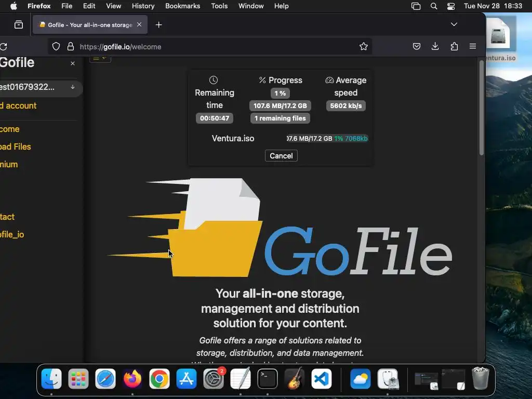Click the Stage Manager windows icon in menu bar
Screen dimensions: 532x399
(416, 6)
